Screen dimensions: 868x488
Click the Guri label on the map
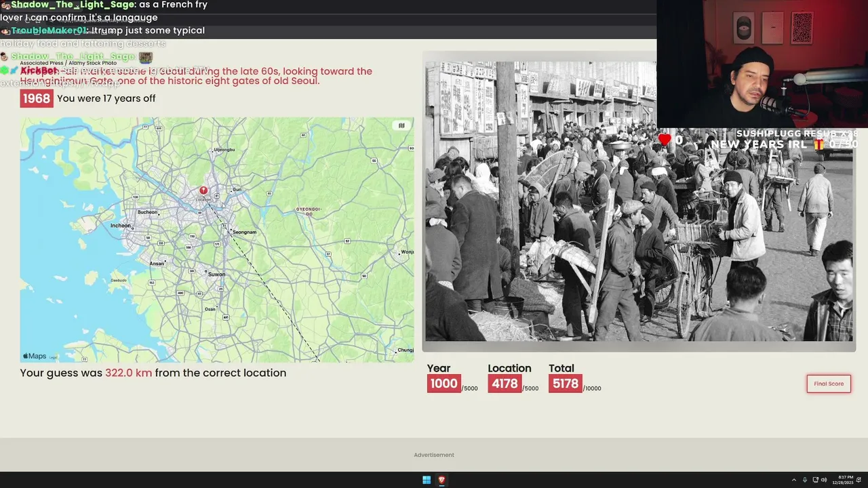click(237, 190)
